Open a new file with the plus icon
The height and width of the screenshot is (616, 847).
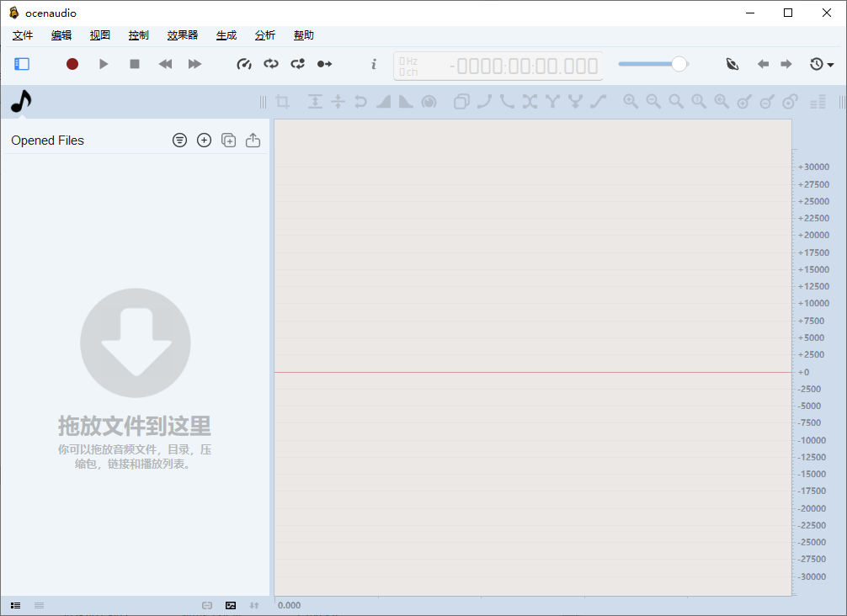click(x=204, y=140)
